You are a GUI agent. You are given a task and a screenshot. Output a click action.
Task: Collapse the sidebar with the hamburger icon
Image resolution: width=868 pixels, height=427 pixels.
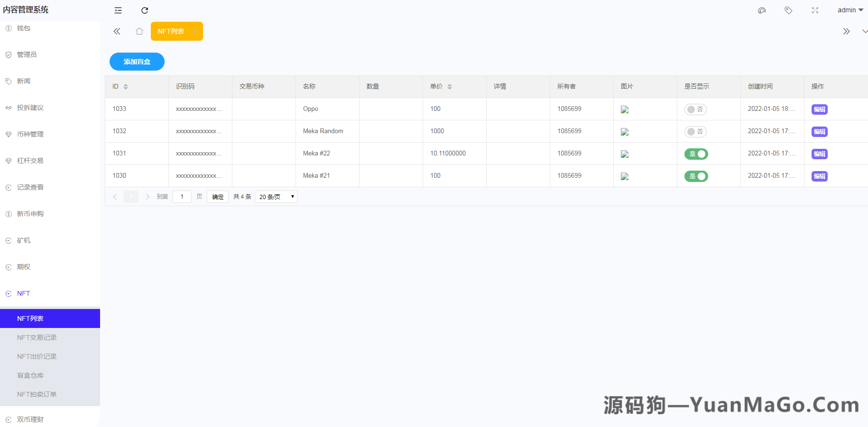[118, 10]
